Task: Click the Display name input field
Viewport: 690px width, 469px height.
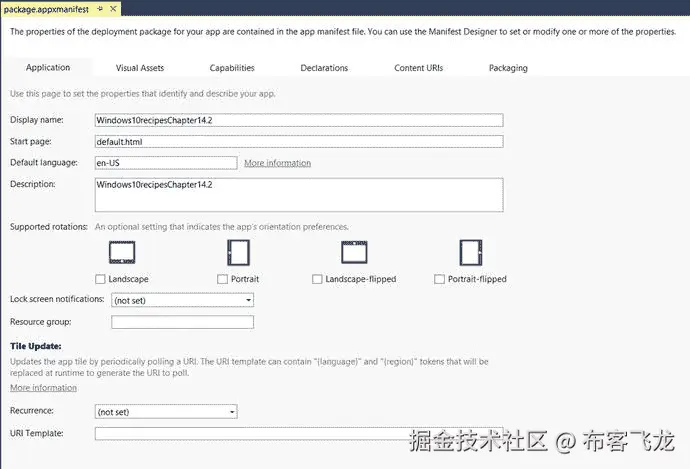Action: (x=299, y=120)
